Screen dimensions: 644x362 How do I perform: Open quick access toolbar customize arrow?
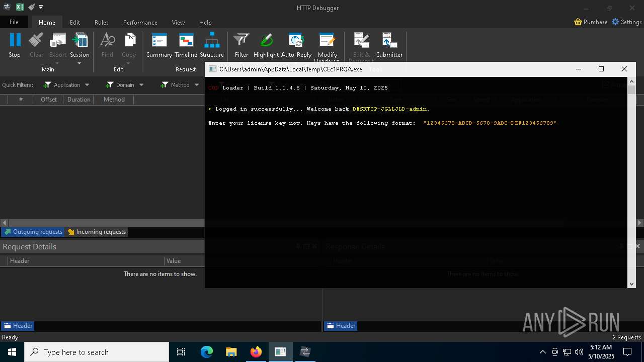pyautogui.click(x=41, y=7)
